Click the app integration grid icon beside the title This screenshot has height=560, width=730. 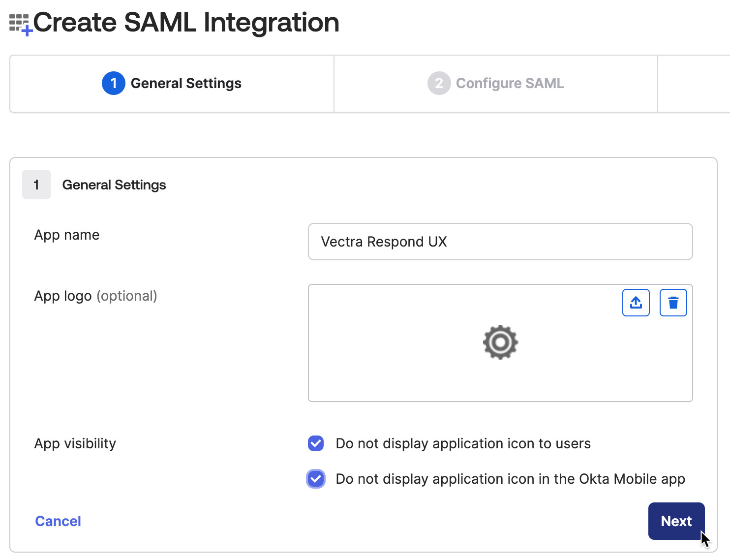21,25
